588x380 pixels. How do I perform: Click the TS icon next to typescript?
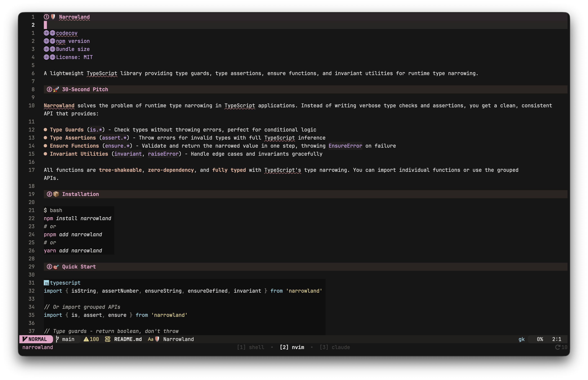(x=46, y=283)
